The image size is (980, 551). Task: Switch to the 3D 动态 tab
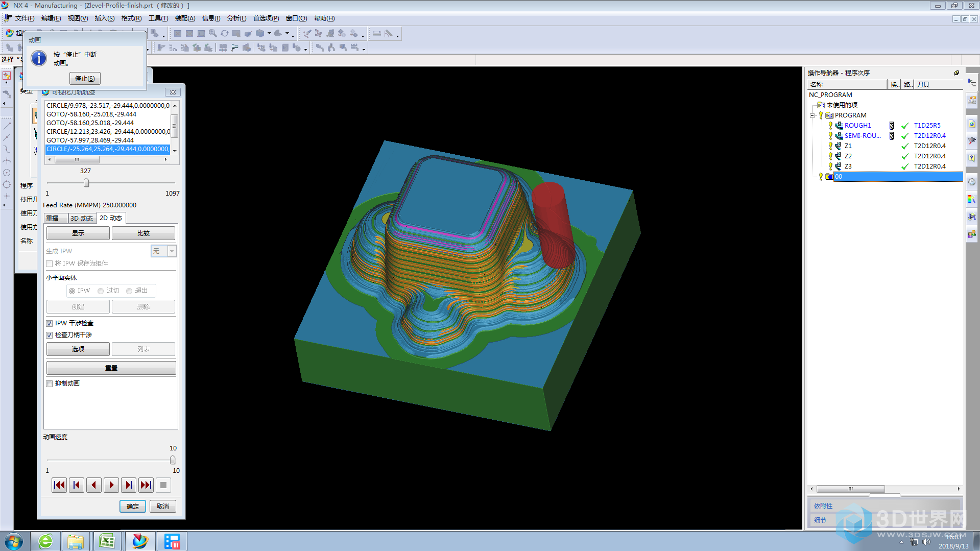82,219
